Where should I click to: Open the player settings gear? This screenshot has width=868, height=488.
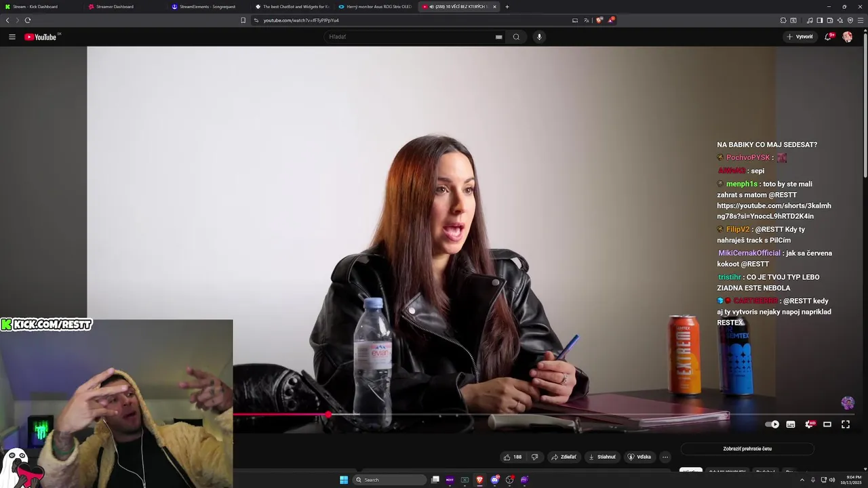click(809, 424)
